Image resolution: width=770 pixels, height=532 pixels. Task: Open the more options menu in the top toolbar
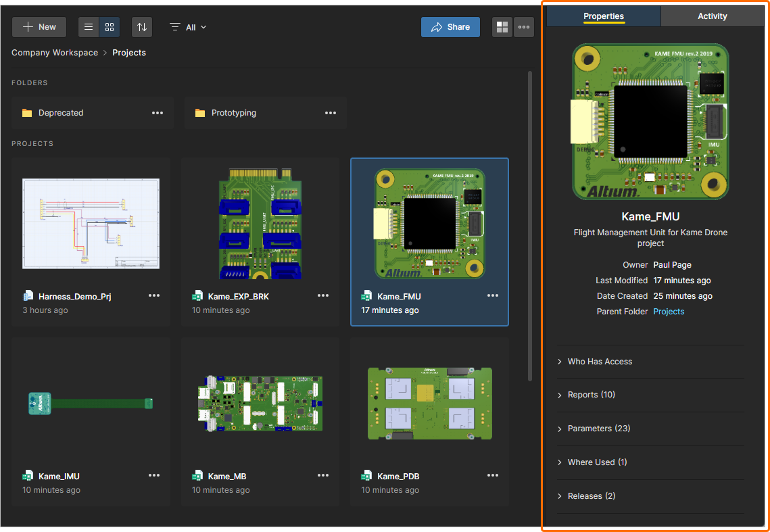coord(524,26)
